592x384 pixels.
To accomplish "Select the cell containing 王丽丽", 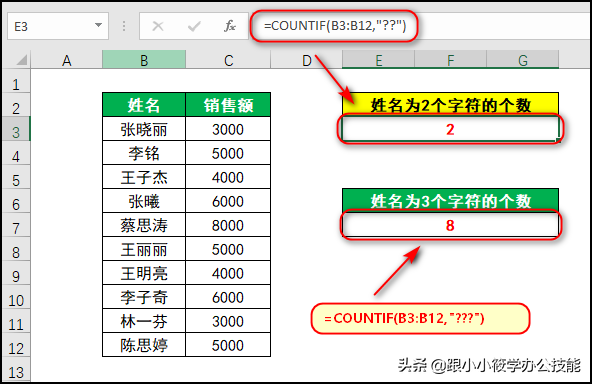I will point(144,249).
